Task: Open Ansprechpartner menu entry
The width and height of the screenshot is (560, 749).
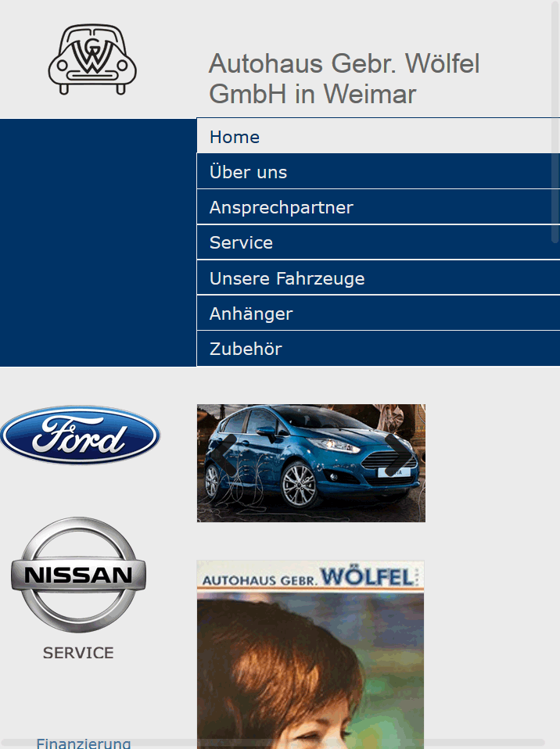Action: (x=378, y=207)
